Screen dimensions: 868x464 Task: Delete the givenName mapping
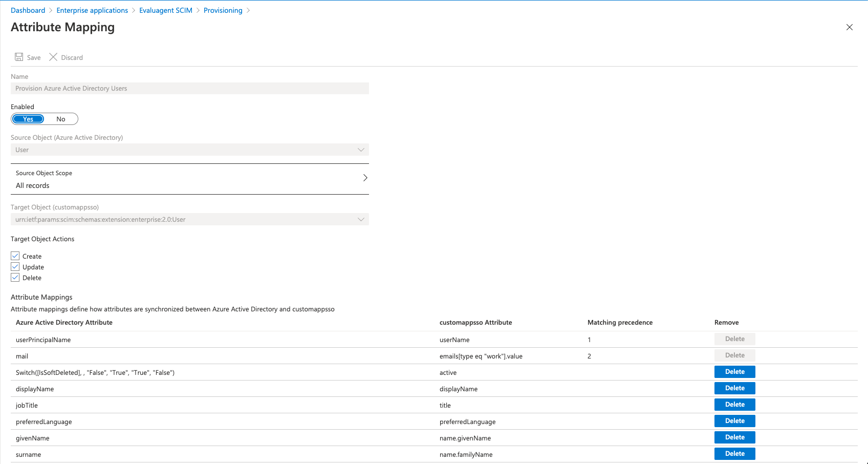(x=735, y=437)
